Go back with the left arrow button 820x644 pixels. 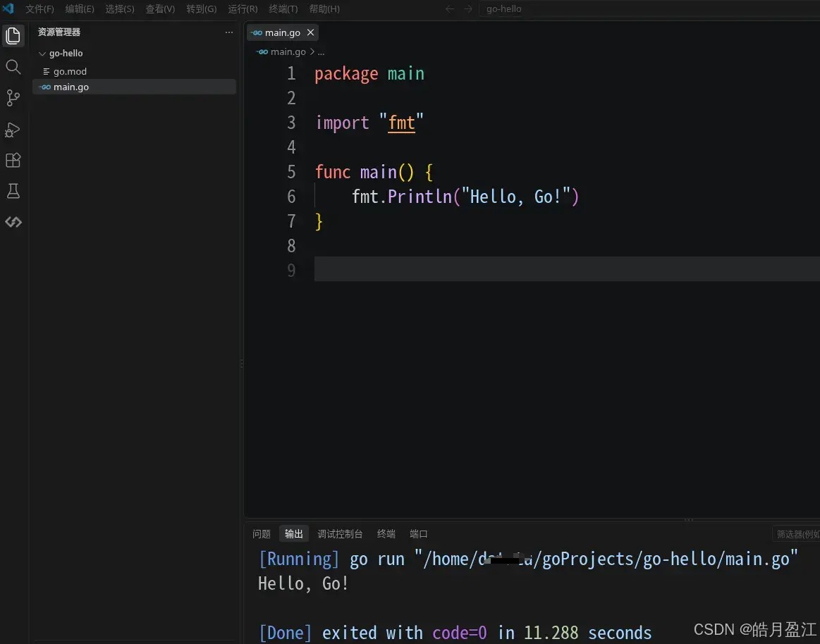click(x=450, y=9)
